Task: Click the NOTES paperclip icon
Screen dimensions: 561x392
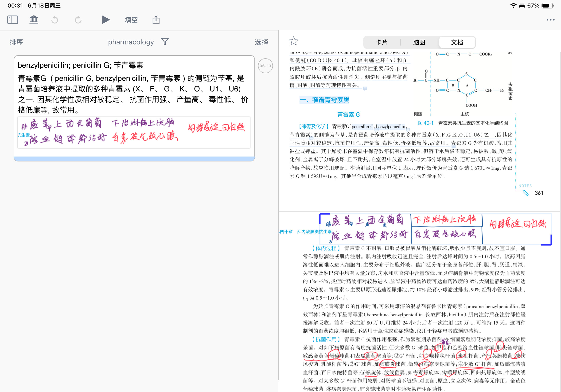Action: [525, 193]
